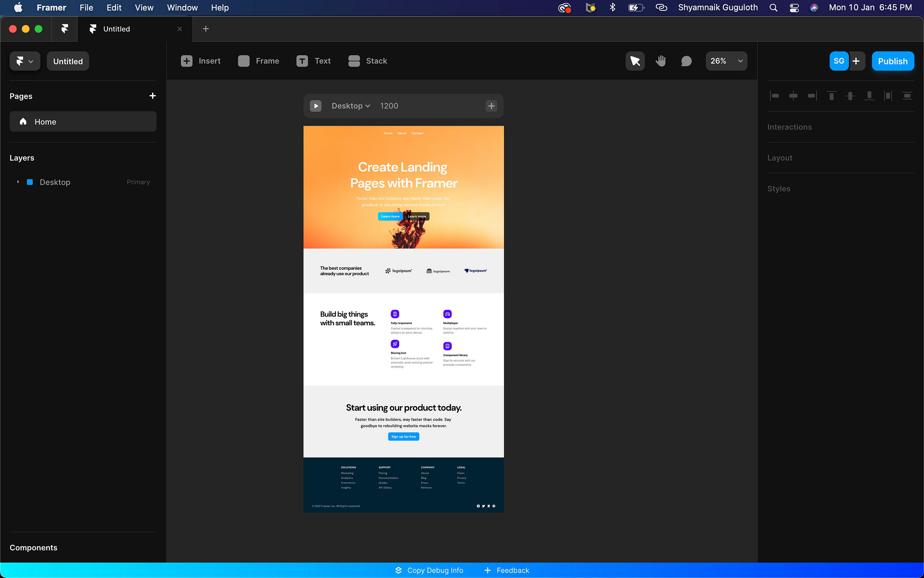
Task: Open macOS Control Center toggles
Action: click(x=794, y=8)
